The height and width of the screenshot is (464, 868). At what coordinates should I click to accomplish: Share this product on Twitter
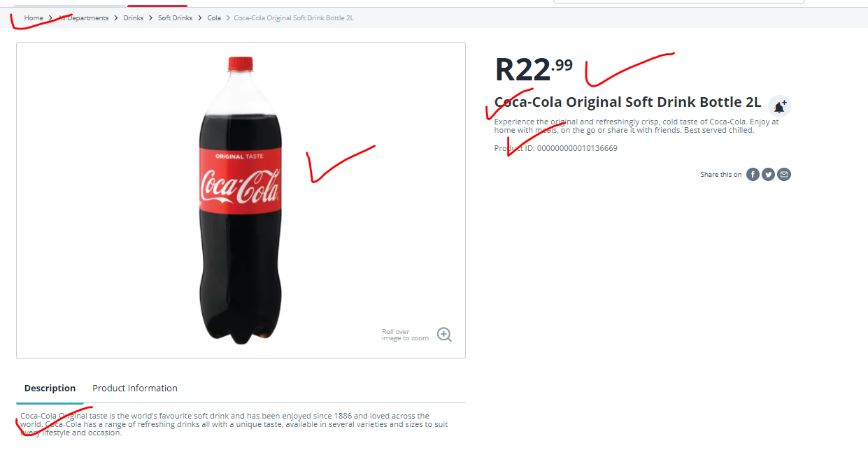(x=768, y=175)
